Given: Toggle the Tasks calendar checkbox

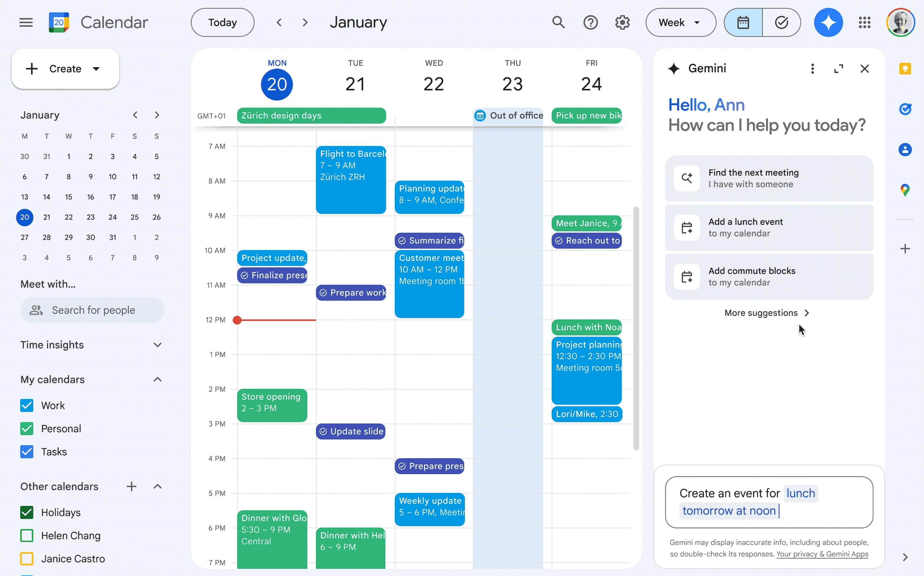Looking at the screenshot, I should click(x=27, y=452).
